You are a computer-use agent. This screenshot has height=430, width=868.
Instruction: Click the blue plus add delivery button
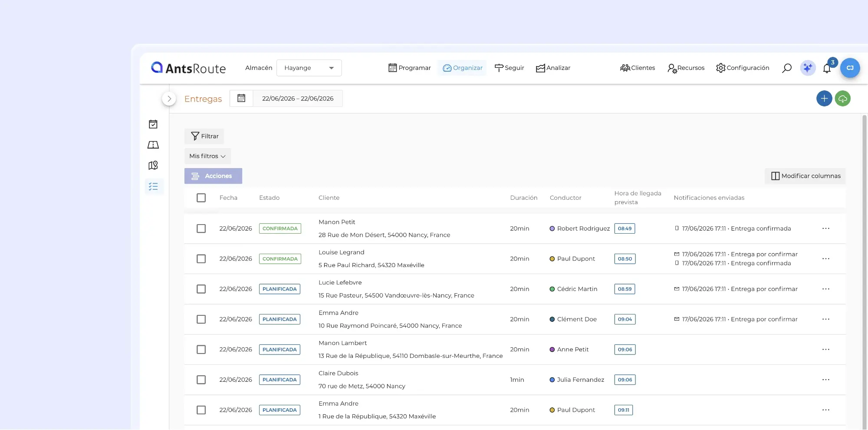[824, 99]
